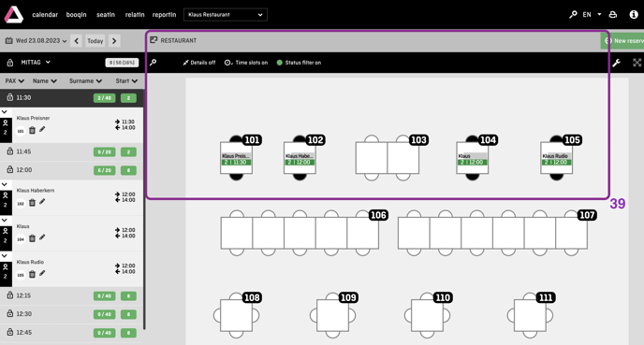This screenshot has width=644, height=345.
Task: Go to the next day arrow
Action: pos(114,40)
